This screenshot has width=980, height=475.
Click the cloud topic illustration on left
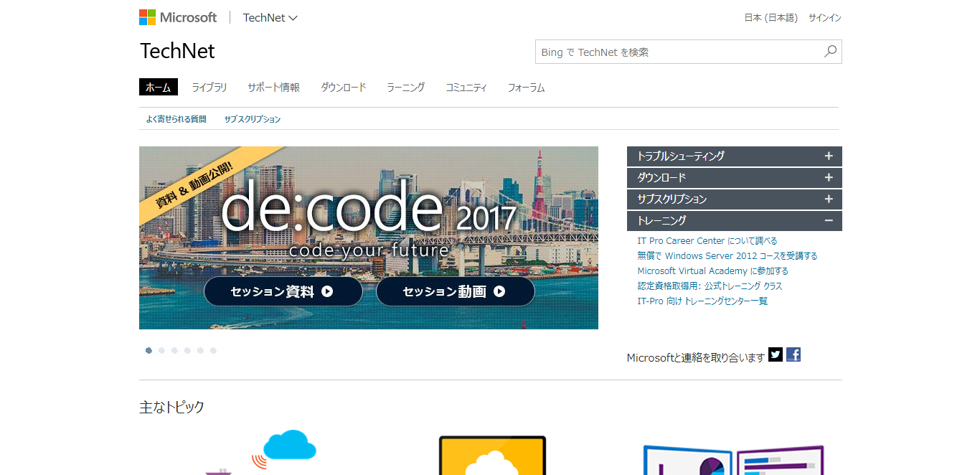tap(261, 452)
